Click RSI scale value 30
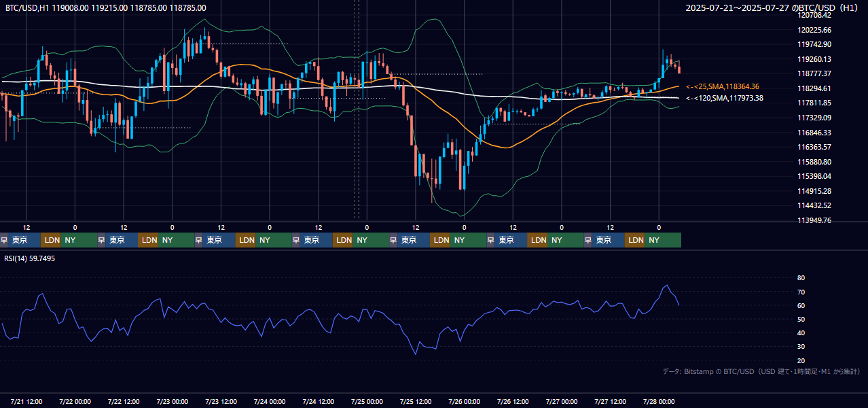Screen dimensions: 868x408 click(801, 347)
